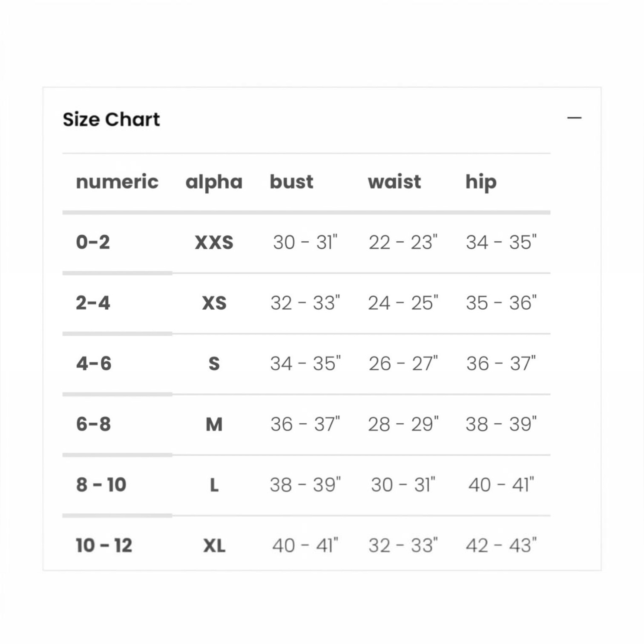Click the waist column header

[x=394, y=181]
